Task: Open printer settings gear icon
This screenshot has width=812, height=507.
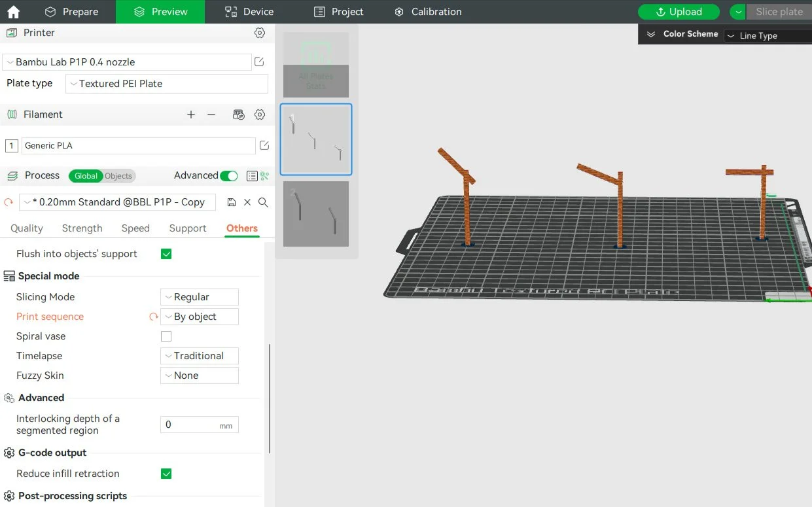Action: 260,33
